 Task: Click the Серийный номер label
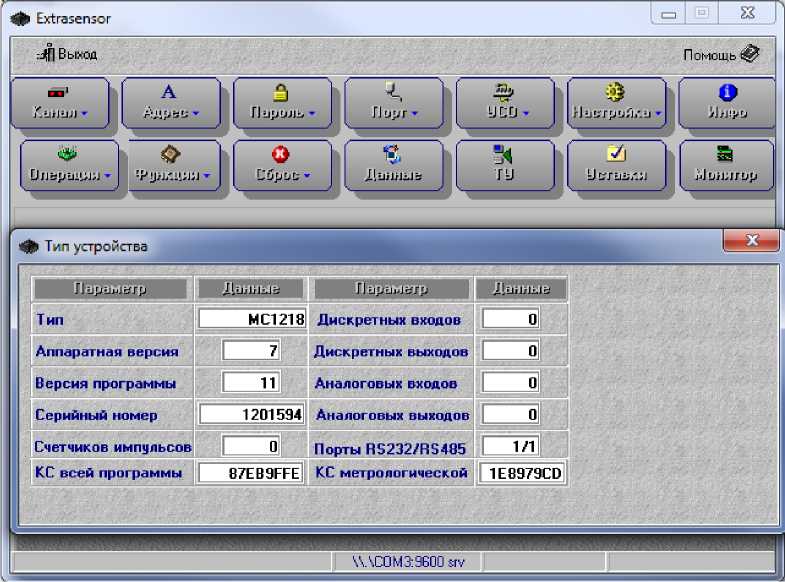(x=96, y=415)
